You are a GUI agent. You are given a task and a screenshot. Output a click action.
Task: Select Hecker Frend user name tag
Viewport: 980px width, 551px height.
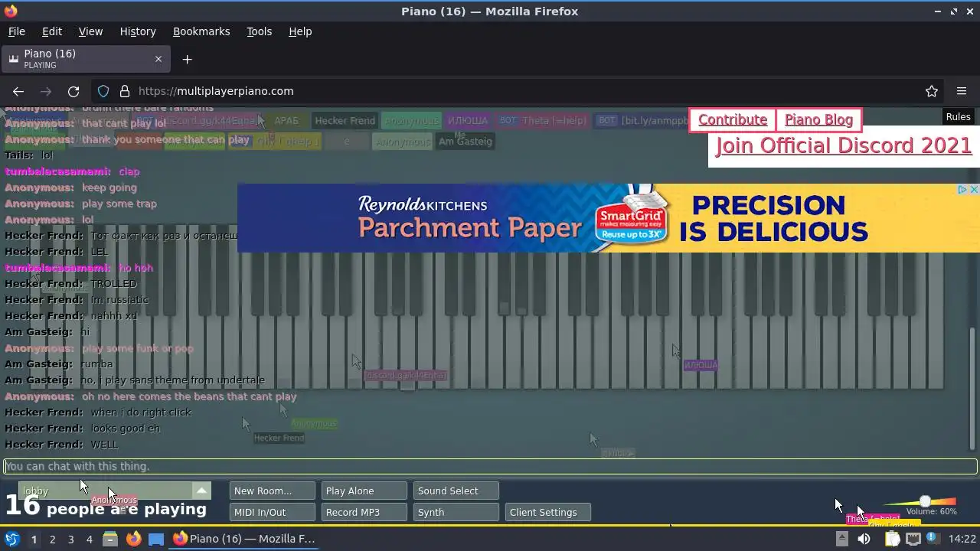coord(345,121)
